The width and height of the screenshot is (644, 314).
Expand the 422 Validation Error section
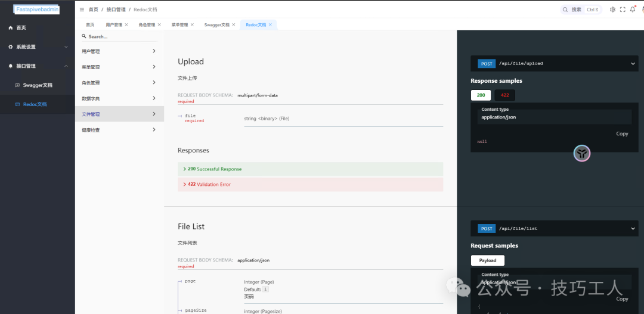311,184
